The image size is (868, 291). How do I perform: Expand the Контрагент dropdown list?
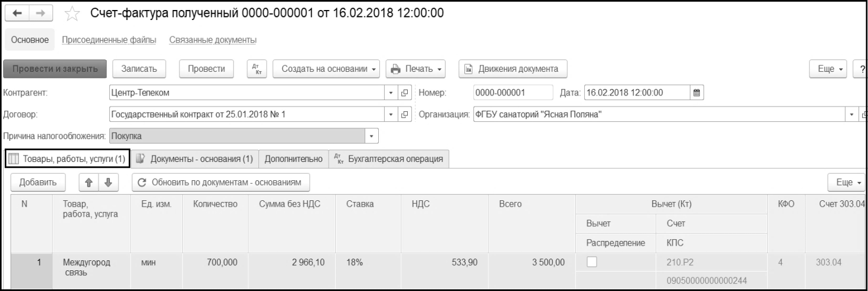click(x=392, y=92)
